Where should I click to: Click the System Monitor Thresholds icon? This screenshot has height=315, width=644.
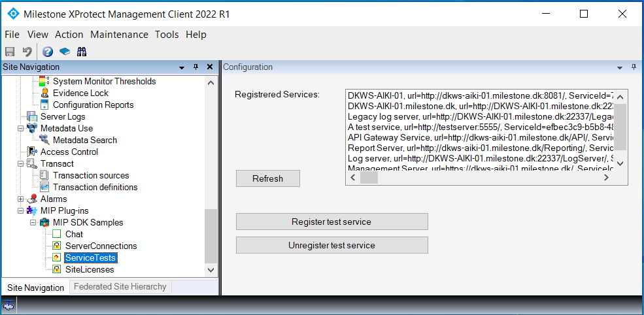44,81
